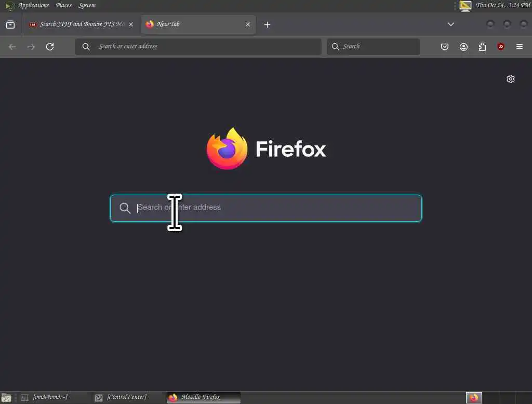Close the Search YIFY tab
The image size is (532, 404).
[131, 24]
